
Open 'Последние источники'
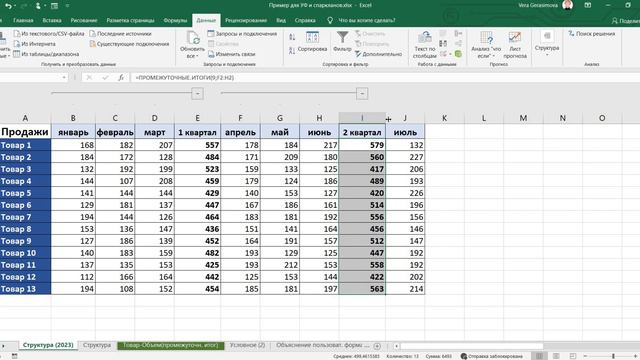[x=120, y=33]
